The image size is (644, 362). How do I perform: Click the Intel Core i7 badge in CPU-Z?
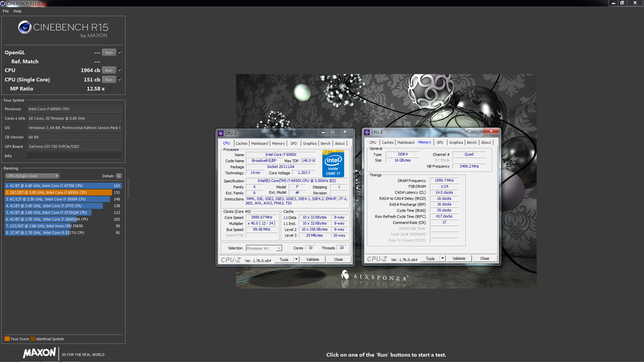pos(333,164)
